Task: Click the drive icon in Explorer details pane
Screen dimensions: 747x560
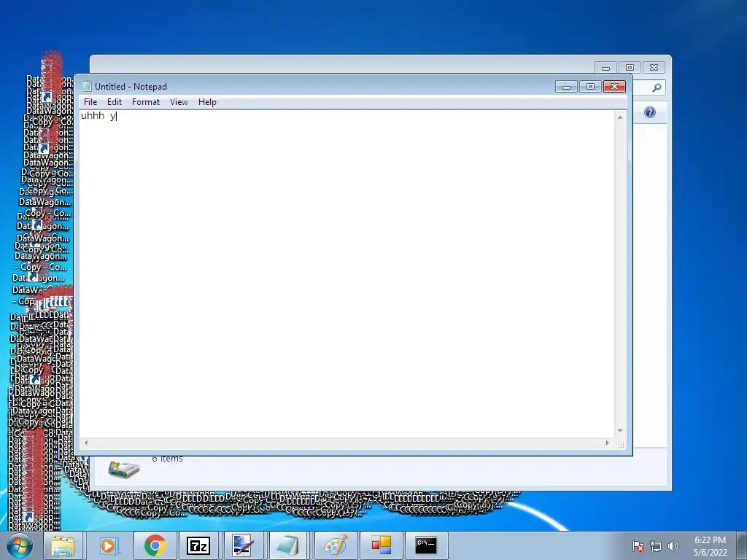Action: [x=124, y=469]
